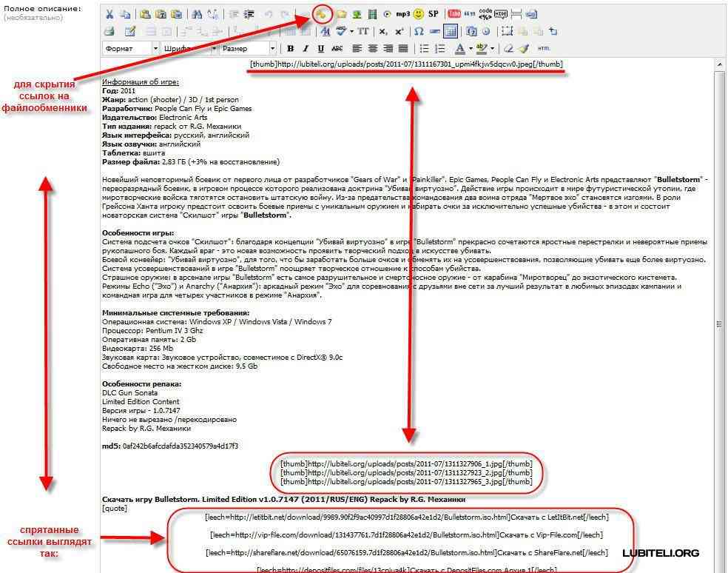Insert image with the green picture icon
728x573 pixels.
click(357, 14)
